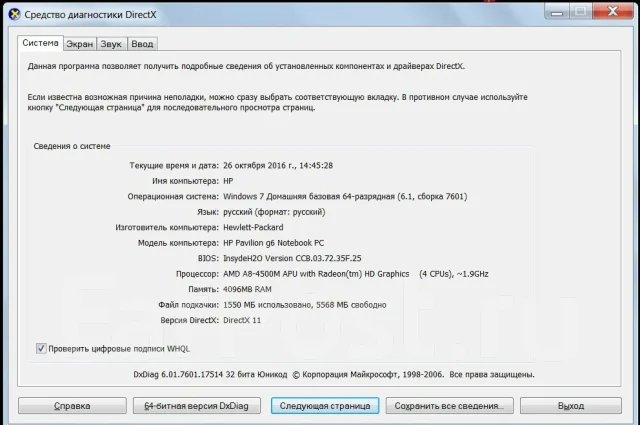Click the AMD A8-4500M processor value
This screenshot has width=640, height=425.
pyautogui.click(x=356, y=274)
